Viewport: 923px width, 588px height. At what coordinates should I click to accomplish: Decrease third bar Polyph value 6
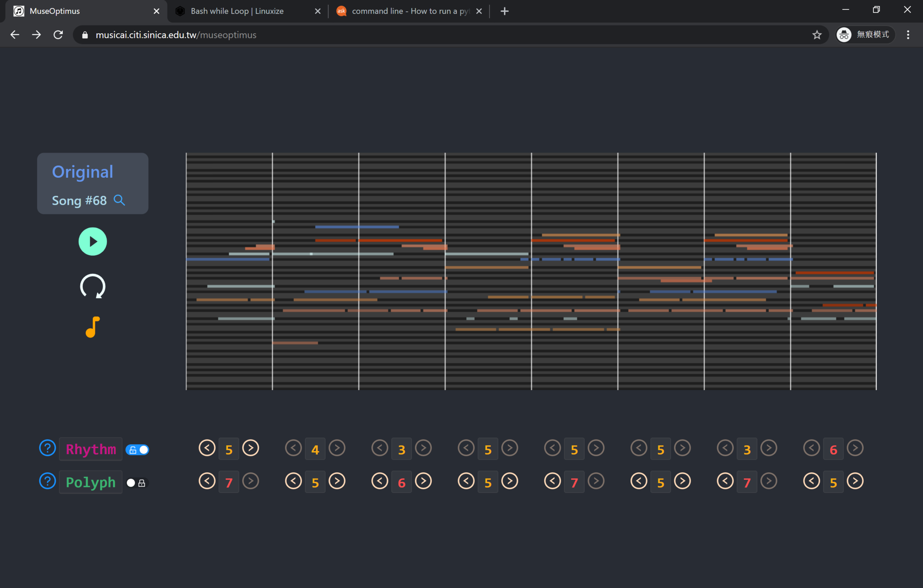click(380, 481)
